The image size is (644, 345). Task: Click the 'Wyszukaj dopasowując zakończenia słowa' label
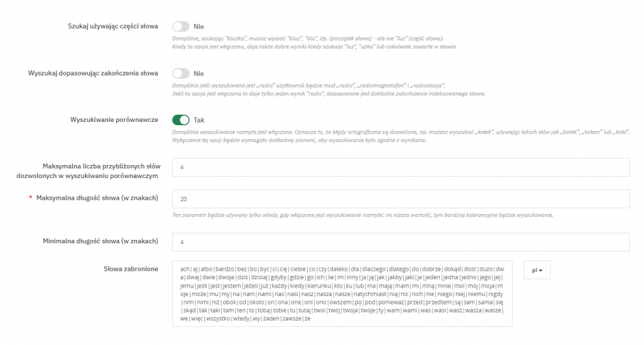click(93, 74)
